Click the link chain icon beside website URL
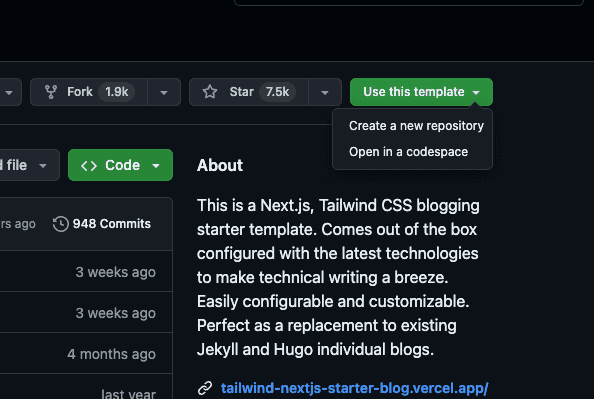This screenshot has height=399, width=594. pyautogui.click(x=205, y=388)
